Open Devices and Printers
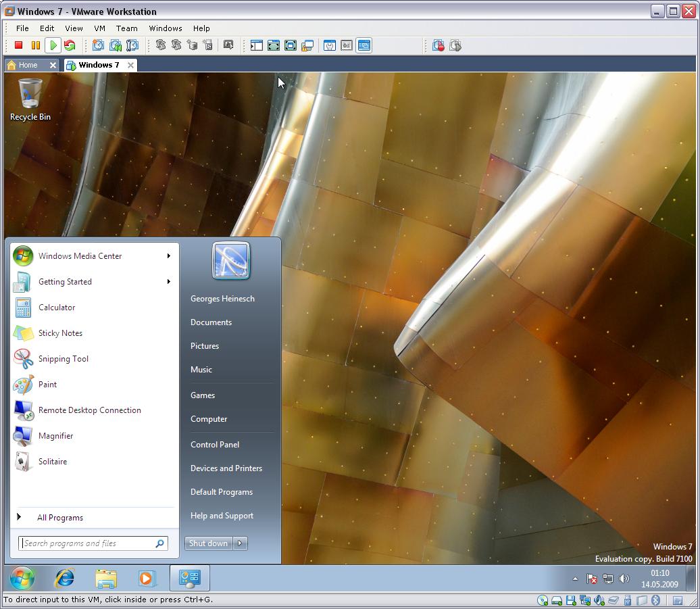This screenshot has height=609, width=700. click(x=226, y=468)
